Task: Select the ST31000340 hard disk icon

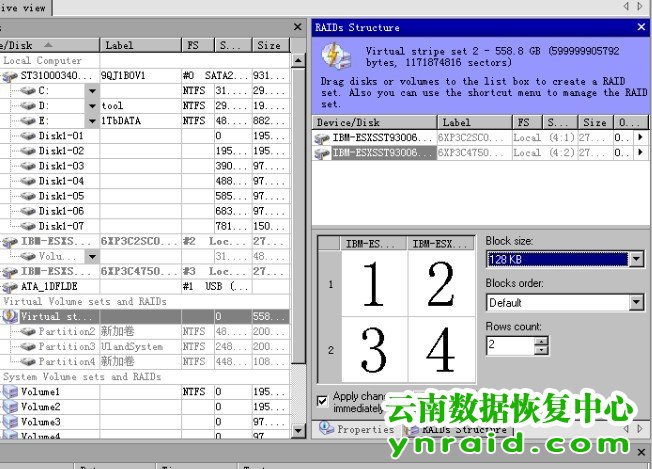Action: (x=12, y=75)
